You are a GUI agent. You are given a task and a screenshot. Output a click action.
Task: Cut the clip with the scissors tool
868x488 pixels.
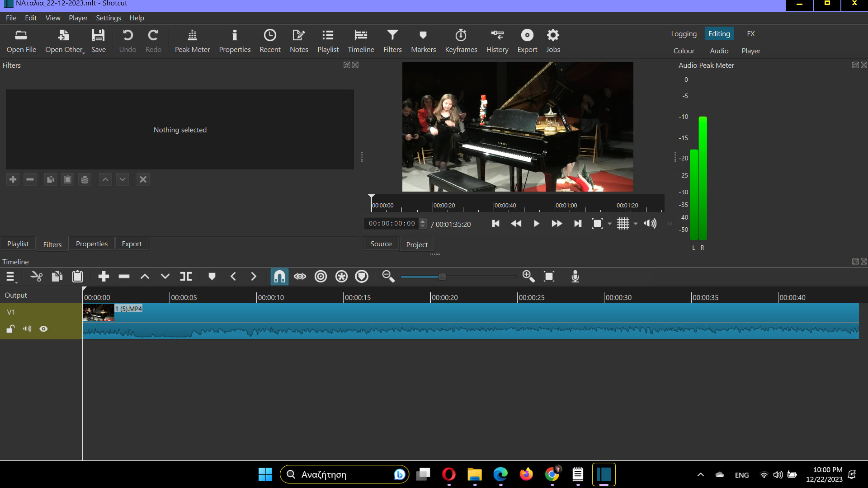pyautogui.click(x=36, y=276)
